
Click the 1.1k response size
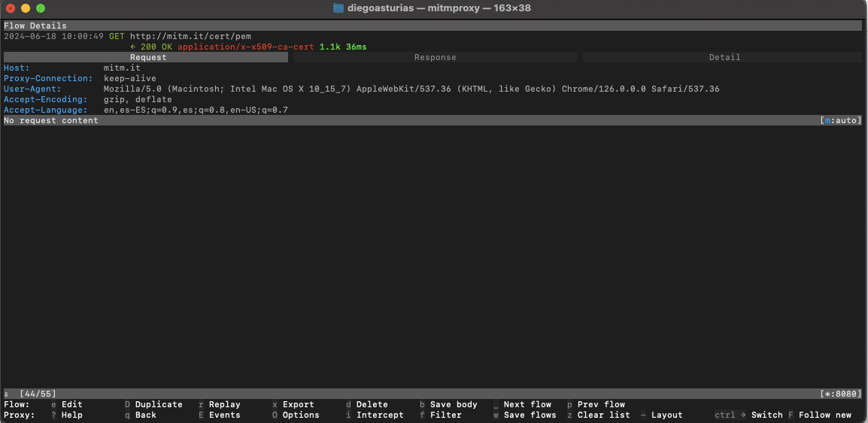pyautogui.click(x=330, y=47)
